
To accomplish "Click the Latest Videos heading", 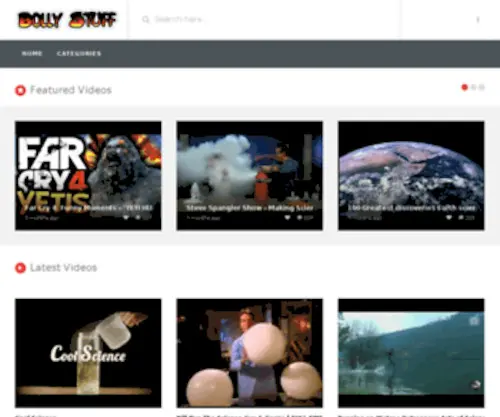I will click(63, 268).
